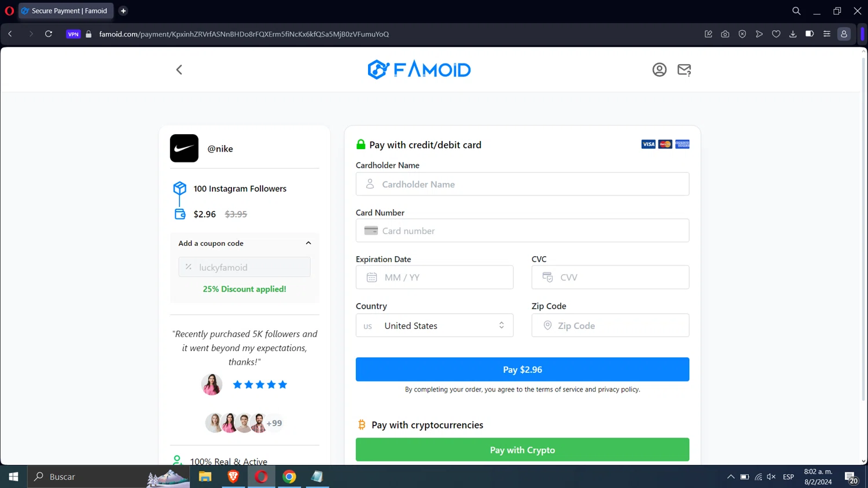This screenshot has height=488, width=868.
Task: Click the bitcoin icon beside cryptocurrencies heading
Action: pyautogui.click(x=362, y=425)
